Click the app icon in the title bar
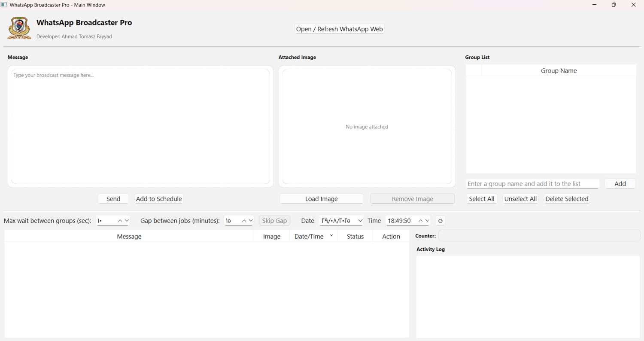Image resolution: width=644 pixels, height=341 pixels. tap(4, 5)
